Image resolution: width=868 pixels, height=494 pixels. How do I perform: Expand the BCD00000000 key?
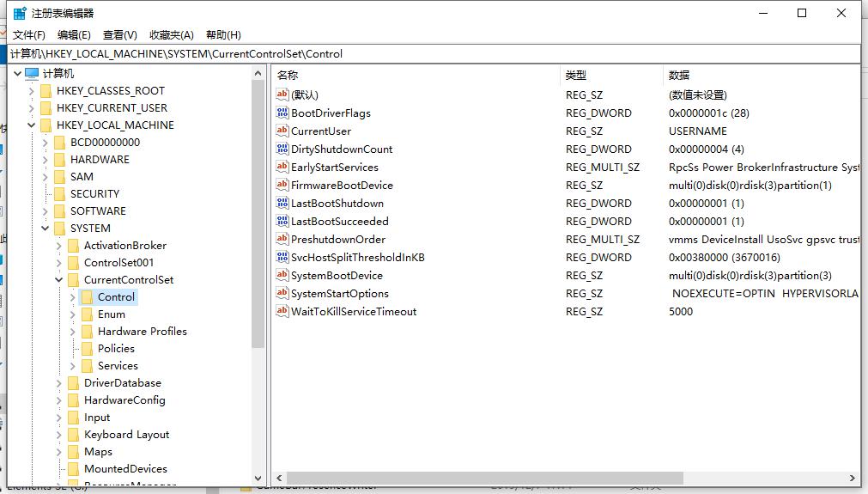coord(46,143)
